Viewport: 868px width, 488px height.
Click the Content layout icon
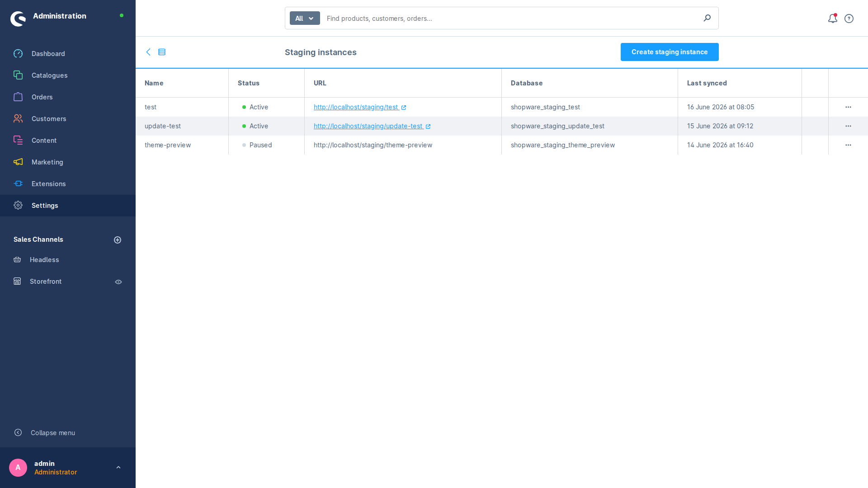coord(18,141)
